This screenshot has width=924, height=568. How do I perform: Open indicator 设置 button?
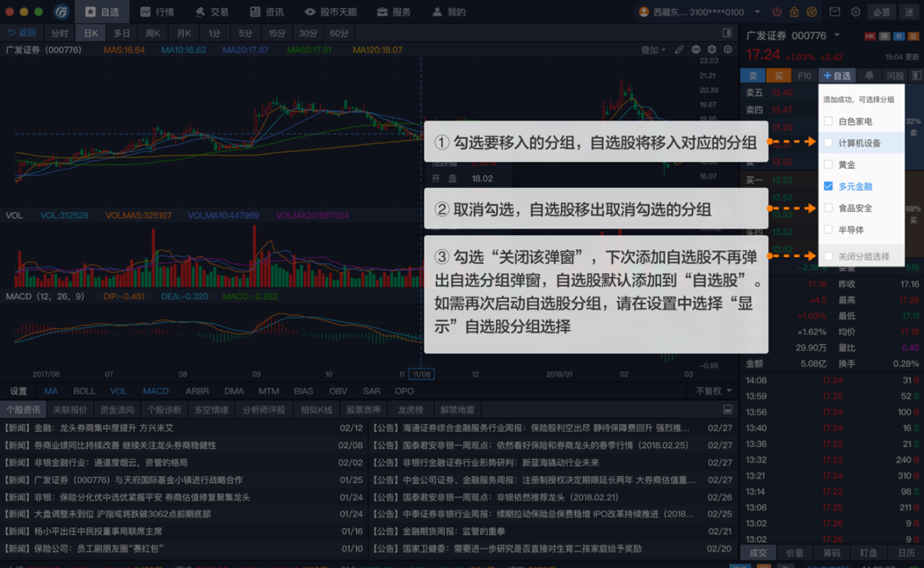coord(19,391)
